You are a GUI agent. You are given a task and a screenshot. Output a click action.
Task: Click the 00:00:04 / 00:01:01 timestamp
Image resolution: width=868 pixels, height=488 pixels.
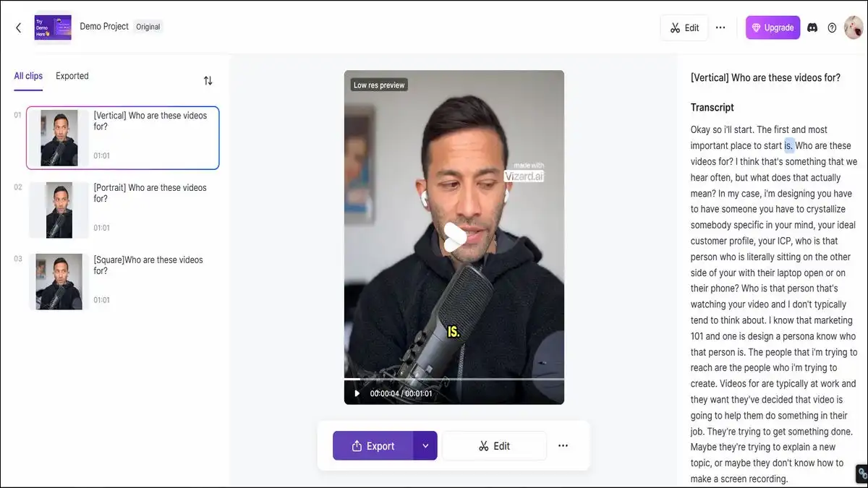[x=401, y=394]
